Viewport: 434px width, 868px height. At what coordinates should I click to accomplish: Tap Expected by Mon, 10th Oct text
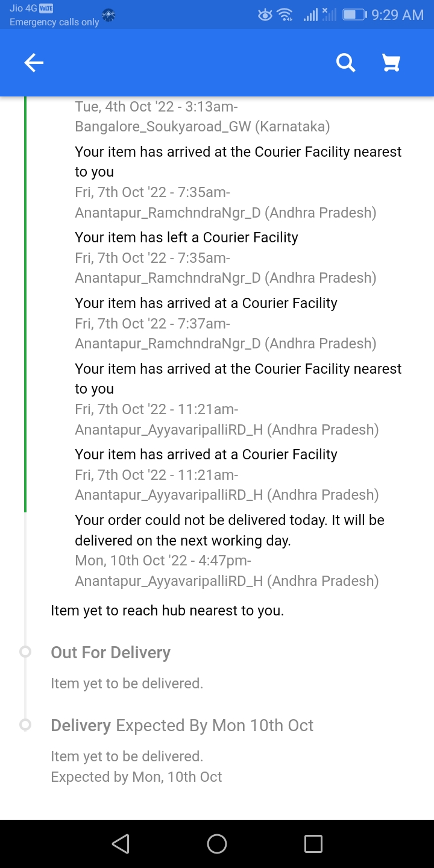tap(136, 777)
